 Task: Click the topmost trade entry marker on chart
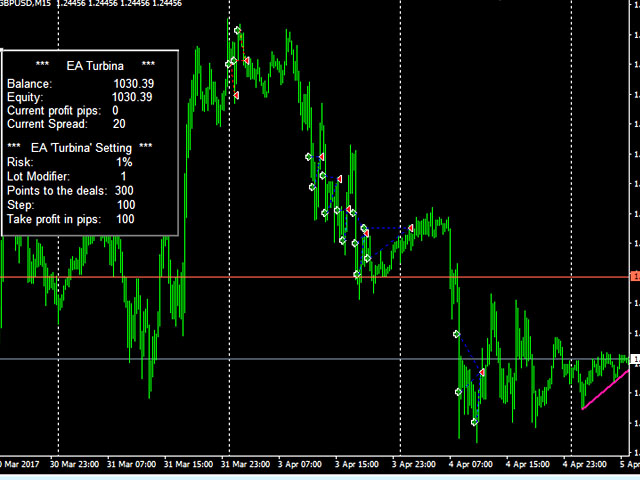pos(238,31)
